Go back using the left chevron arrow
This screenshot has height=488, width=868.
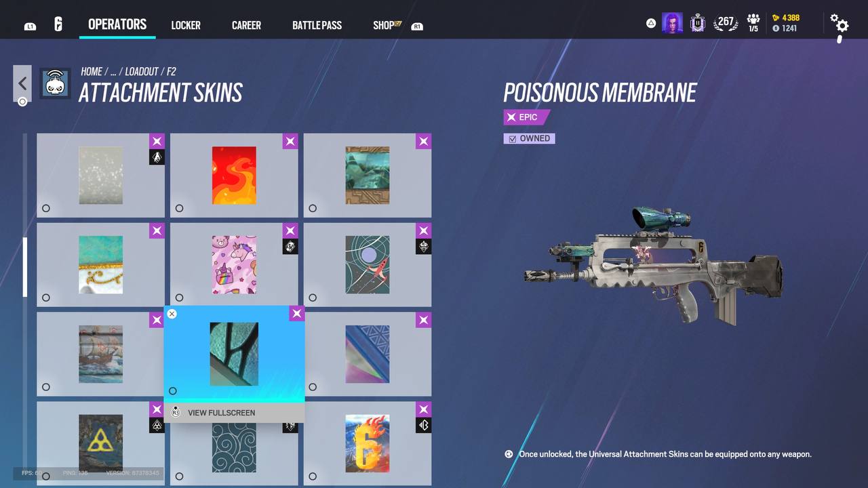[22, 83]
